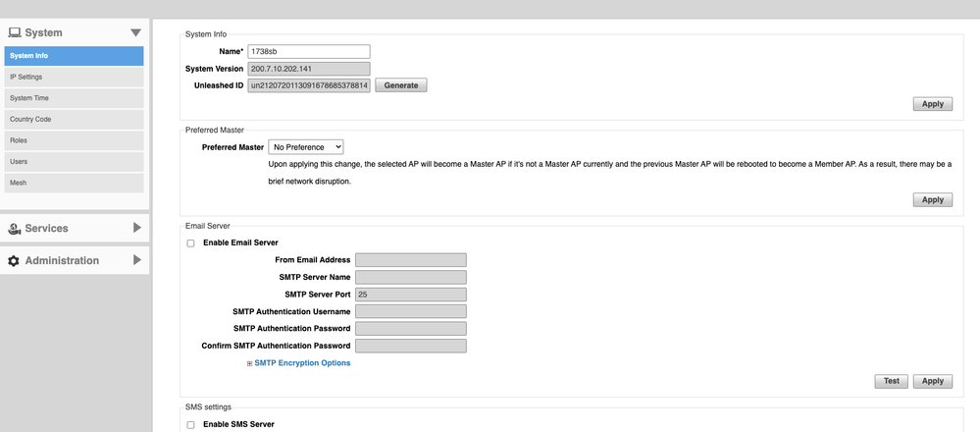Enable the Email Server checkbox
980x432 pixels.
click(190, 243)
